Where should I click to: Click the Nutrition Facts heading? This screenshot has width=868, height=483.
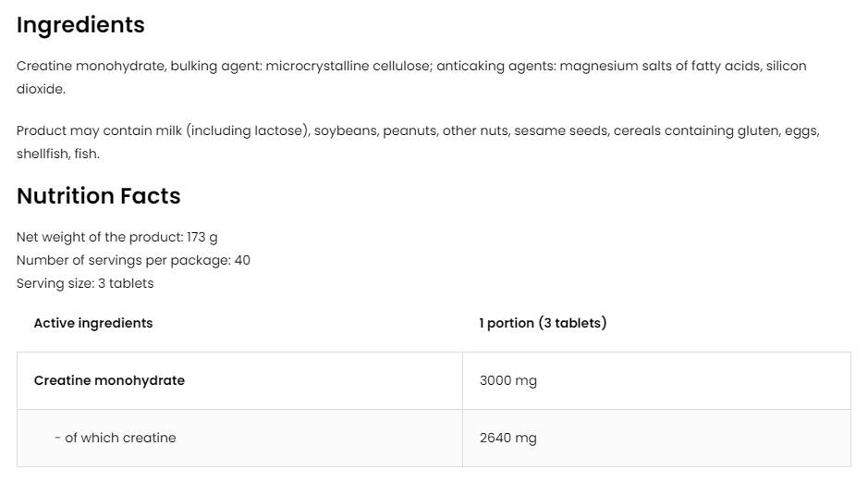pyautogui.click(x=98, y=196)
